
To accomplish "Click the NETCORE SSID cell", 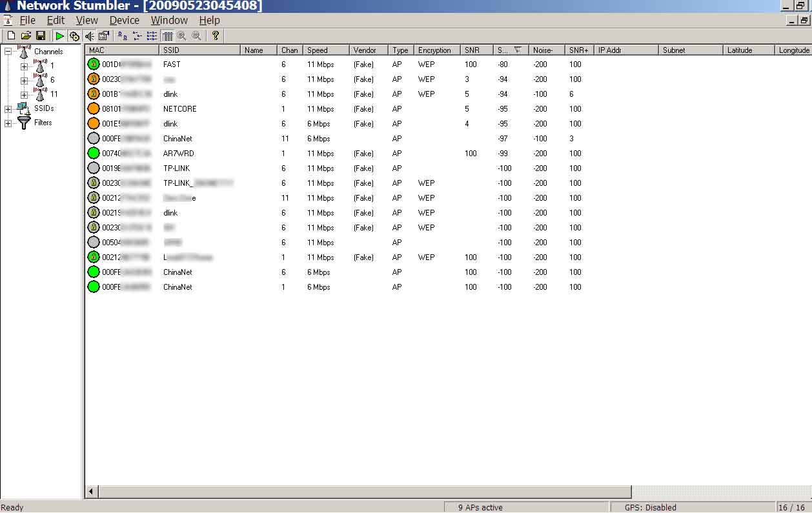I will tap(180, 109).
